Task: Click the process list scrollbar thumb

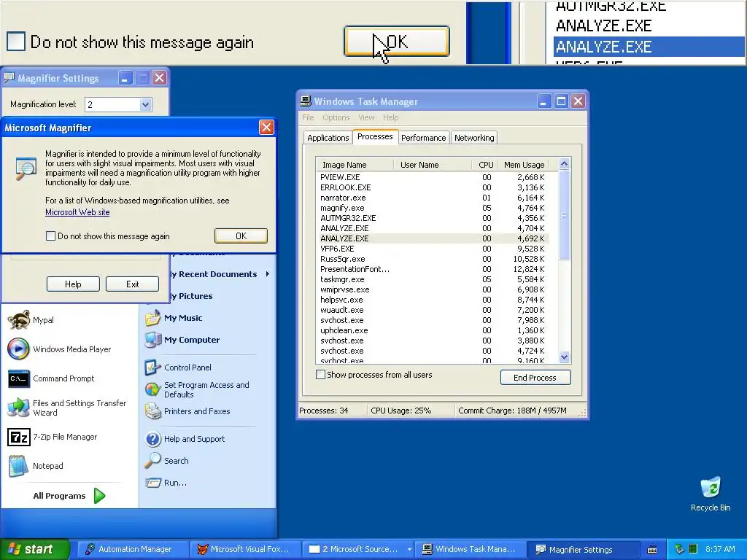Action: pos(564,215)
